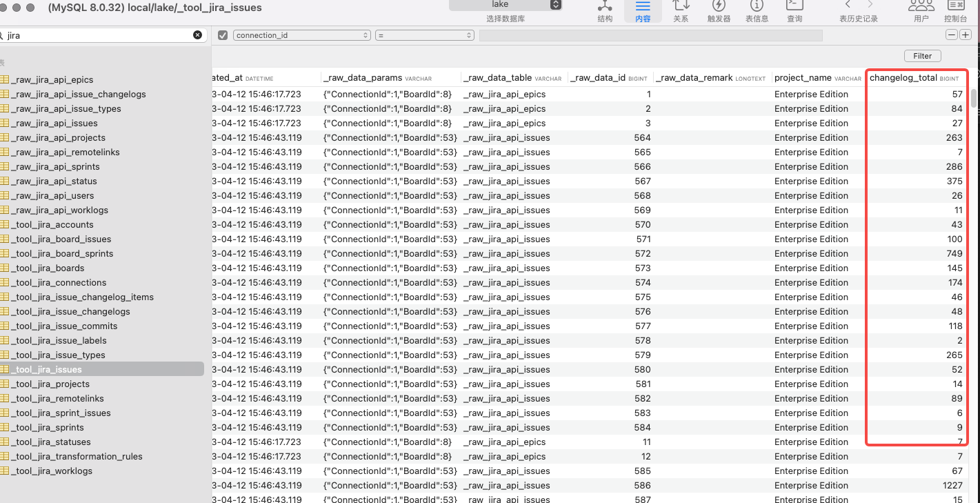
Task: Remove filter rule with minus button
Action: coord(952,35)
